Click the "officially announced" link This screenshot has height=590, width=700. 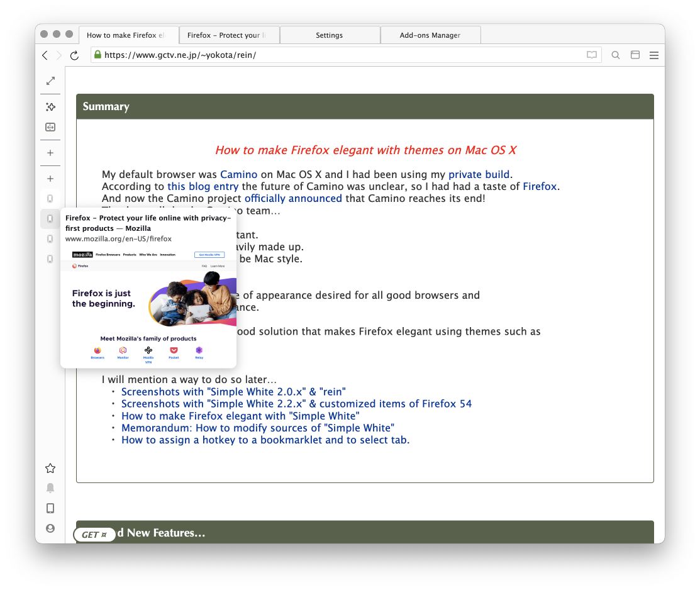click(293, 198)
